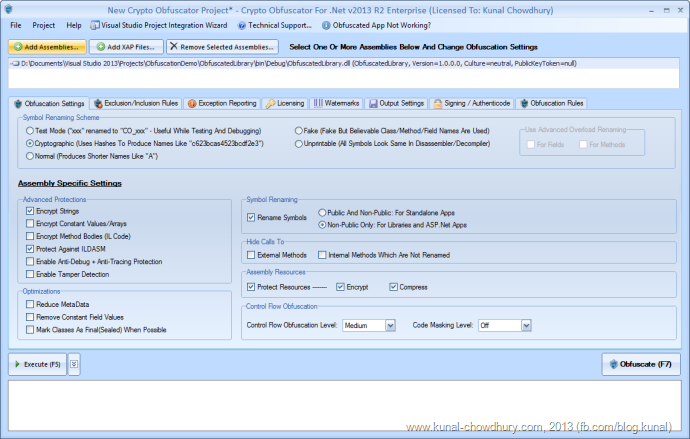Select Non-Public Only symbol renaming
690x439 pixels.
[323, 225]
